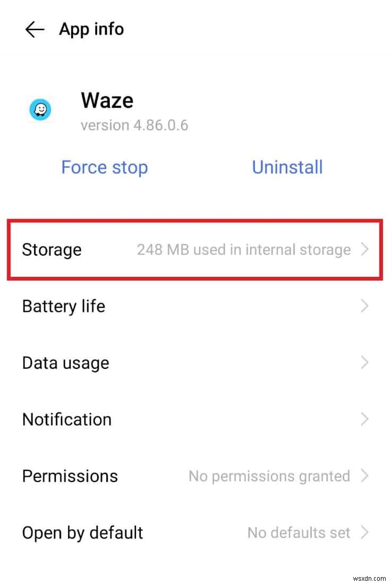Tap the Waze app icon
Screen dimensions: 392x584
(40, 110)
